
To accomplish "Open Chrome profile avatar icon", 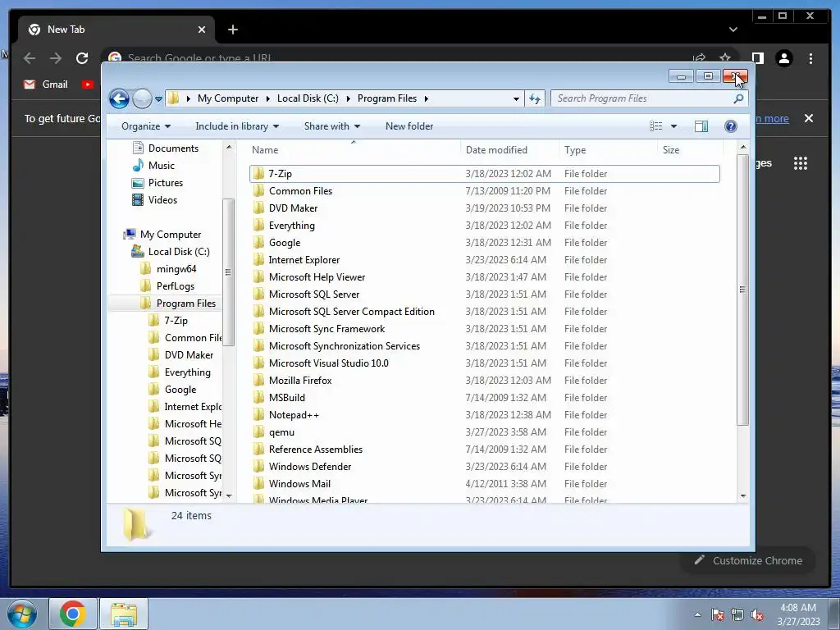I will click(783, 58).
